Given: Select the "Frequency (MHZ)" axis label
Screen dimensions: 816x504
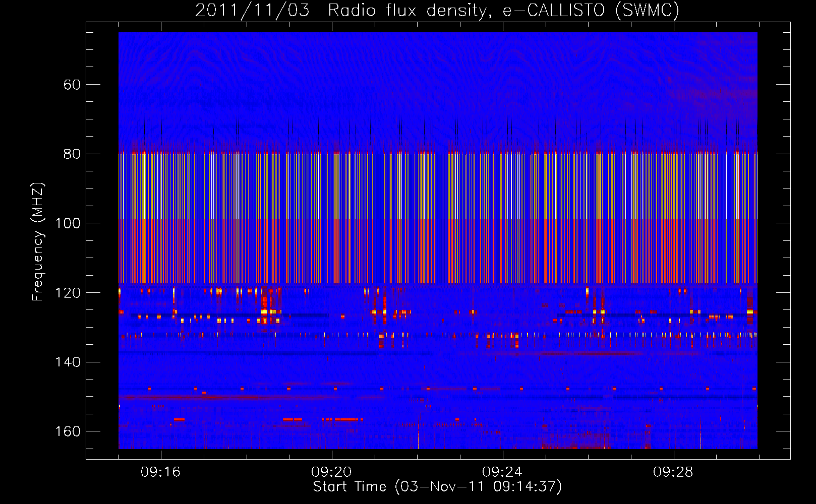Looking at the screenshot, I should click(38, 242).
